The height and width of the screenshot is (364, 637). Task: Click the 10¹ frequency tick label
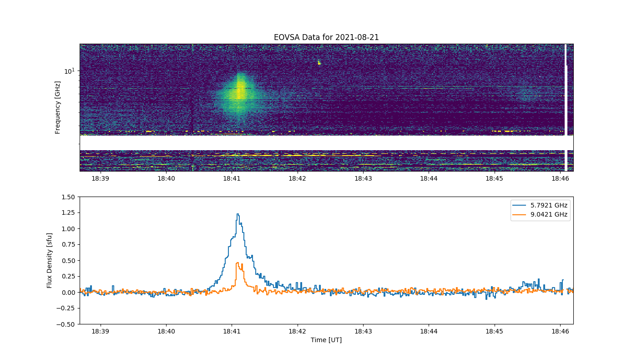click(x=69, y=71)
